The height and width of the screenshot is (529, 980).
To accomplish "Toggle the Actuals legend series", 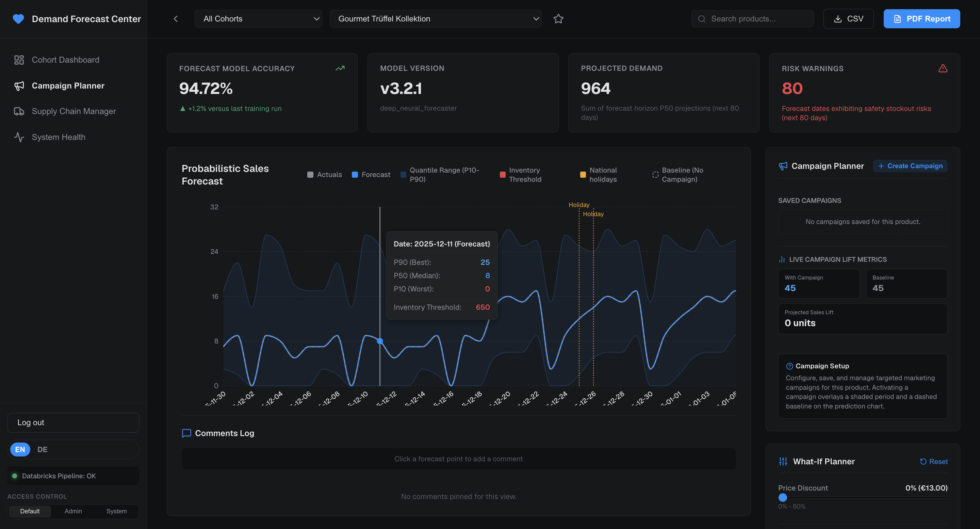I will coord(325,175).
